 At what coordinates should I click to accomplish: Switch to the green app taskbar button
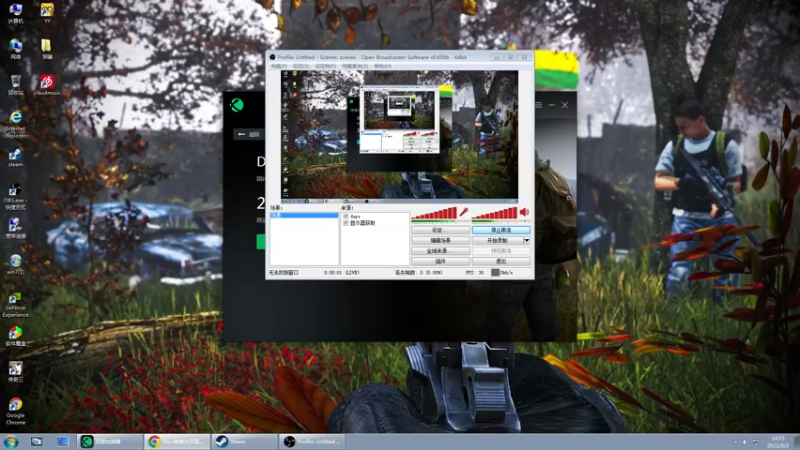point(110,442)
